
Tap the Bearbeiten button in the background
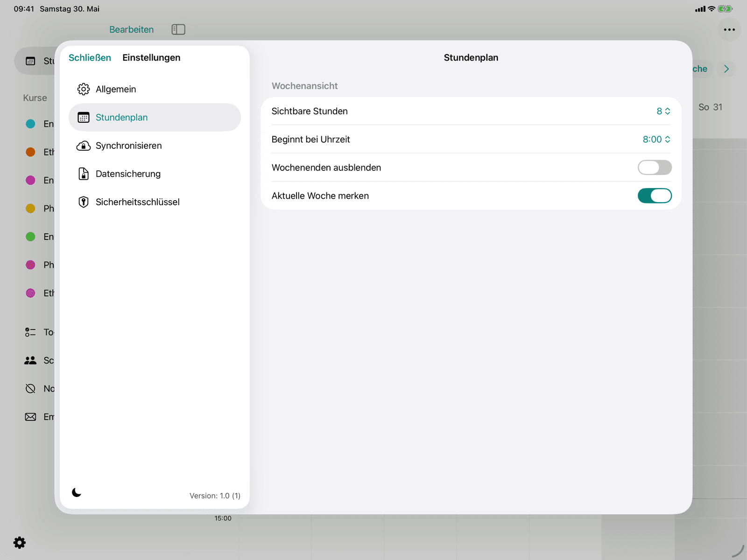click(131, 29)
